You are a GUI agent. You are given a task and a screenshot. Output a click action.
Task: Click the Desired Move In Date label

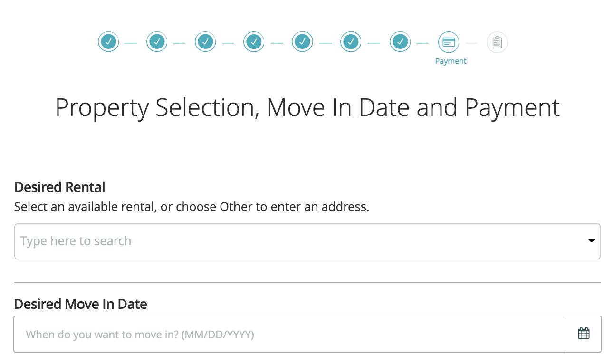point(81,304)
